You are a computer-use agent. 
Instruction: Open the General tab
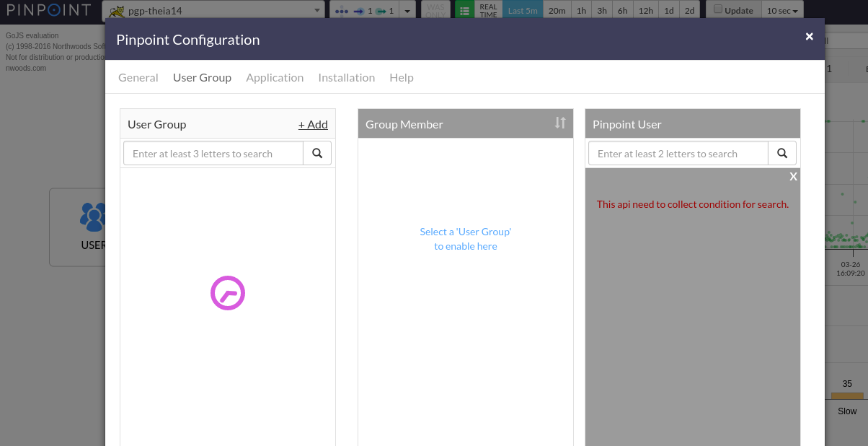click(x=138, y=77)
